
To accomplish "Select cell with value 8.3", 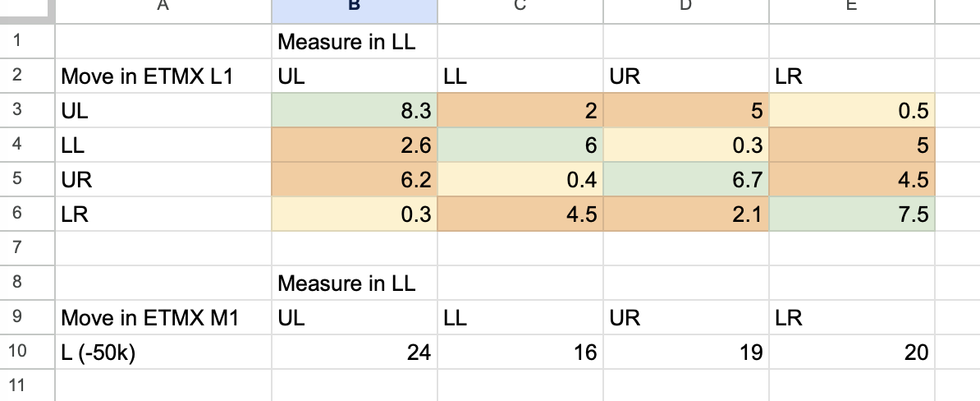I will (355, 110).
